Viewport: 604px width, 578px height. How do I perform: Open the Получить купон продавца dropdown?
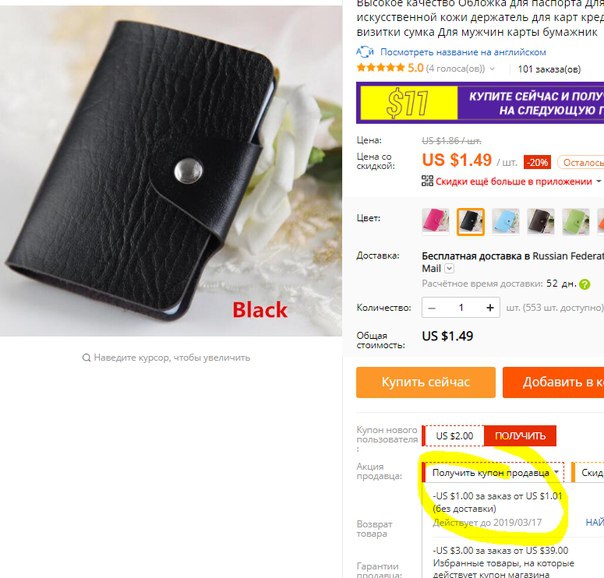pyautogui.click(x=493, y=472)
